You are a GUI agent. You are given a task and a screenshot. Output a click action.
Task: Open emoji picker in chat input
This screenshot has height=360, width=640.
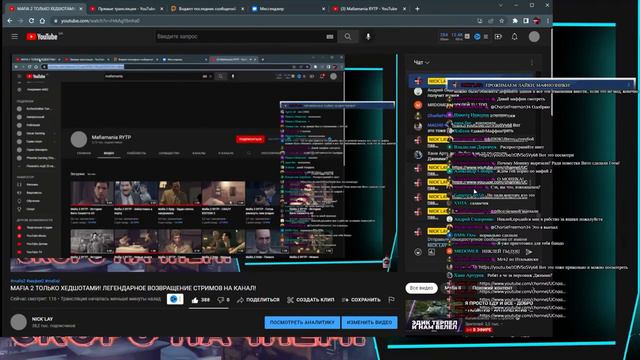[418, 252]
